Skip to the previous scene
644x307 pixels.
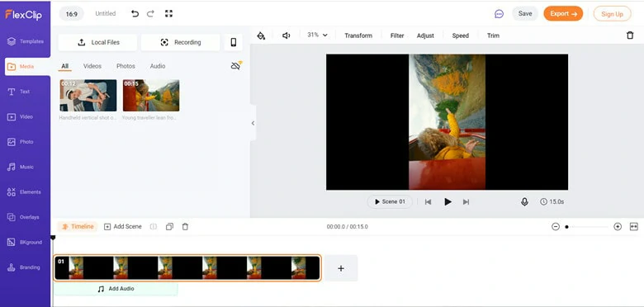pos(428,202)
